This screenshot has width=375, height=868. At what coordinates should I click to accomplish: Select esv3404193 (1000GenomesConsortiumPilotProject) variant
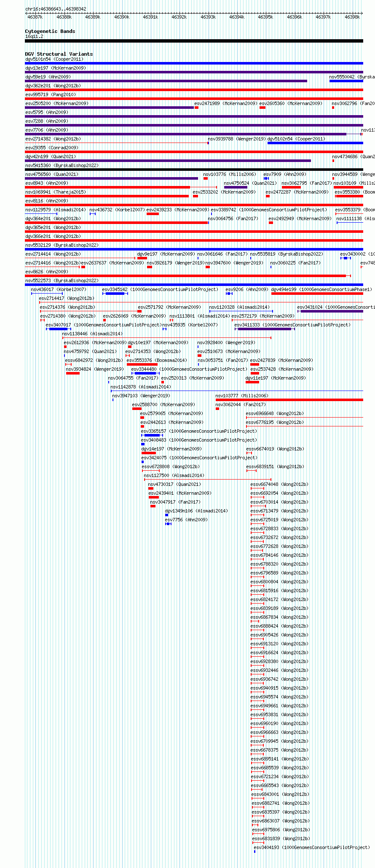[x=254, y=852]
